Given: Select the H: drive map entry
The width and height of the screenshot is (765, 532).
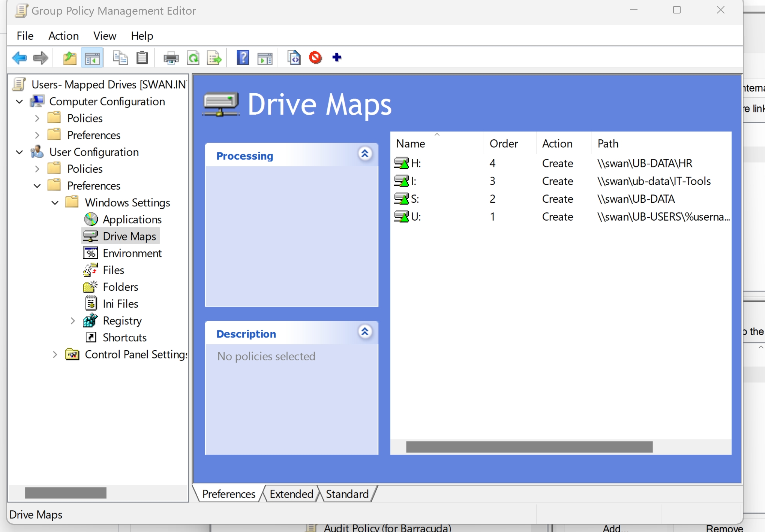Looking at the screenshot, I should 415,163.
